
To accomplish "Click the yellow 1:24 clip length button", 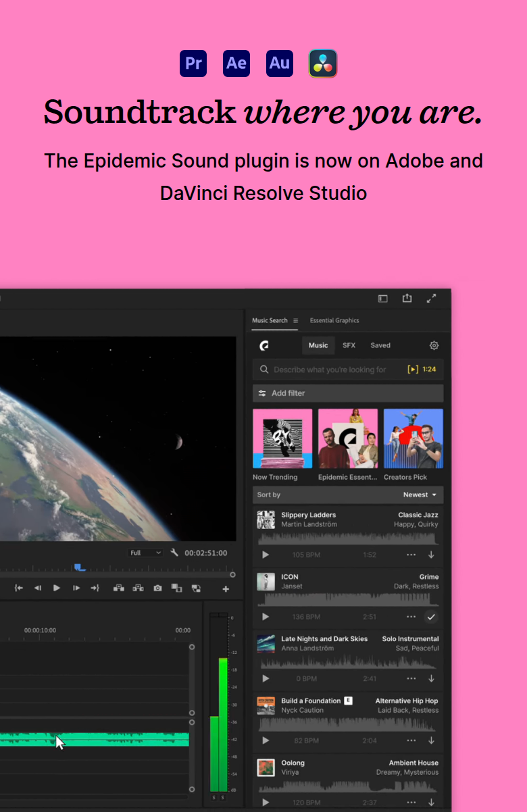I will click(422, 370).
